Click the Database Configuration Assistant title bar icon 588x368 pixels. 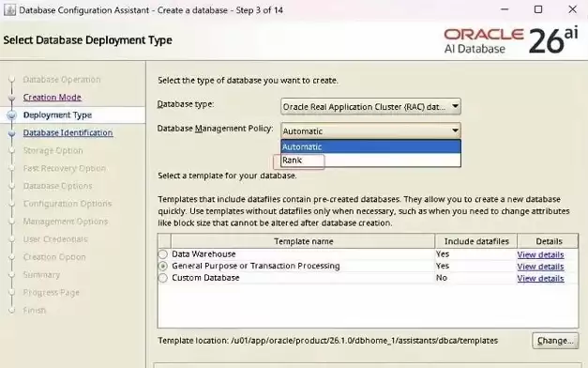point(9,9)
